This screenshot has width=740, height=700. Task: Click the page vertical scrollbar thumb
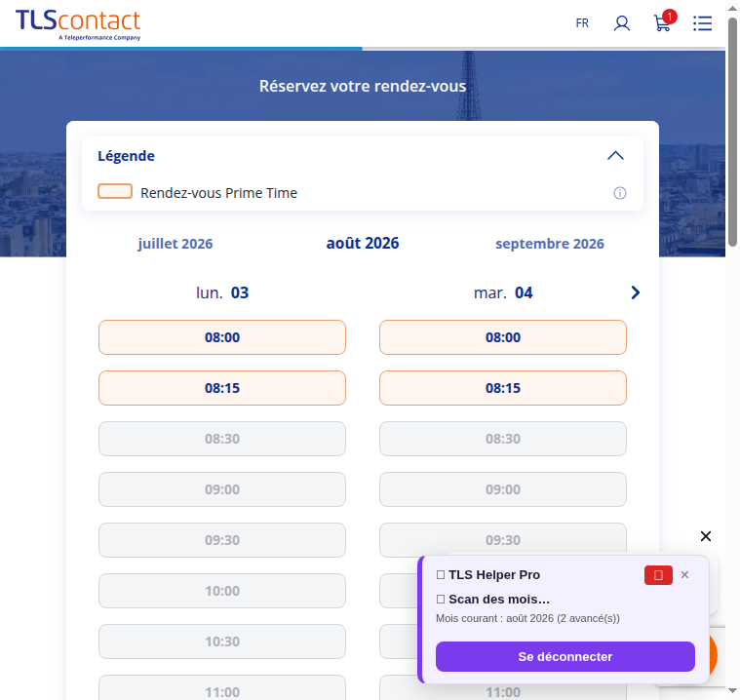(x=732, y=133)
